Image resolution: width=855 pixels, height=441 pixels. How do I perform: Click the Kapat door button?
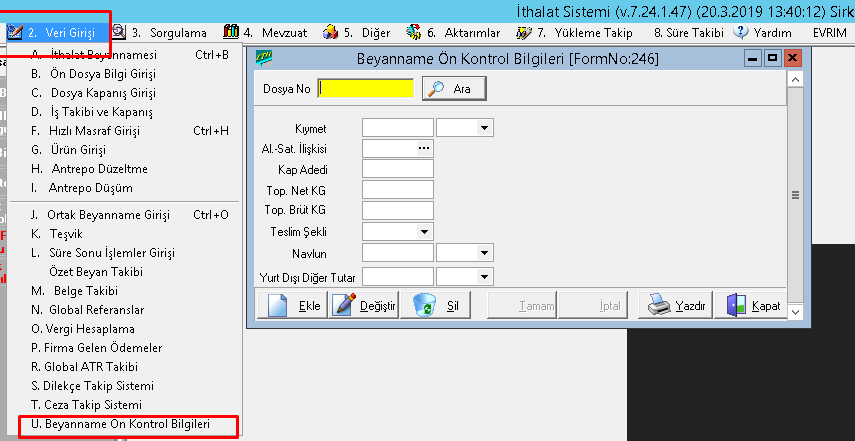pyautogui.click(x=751, y=305)
